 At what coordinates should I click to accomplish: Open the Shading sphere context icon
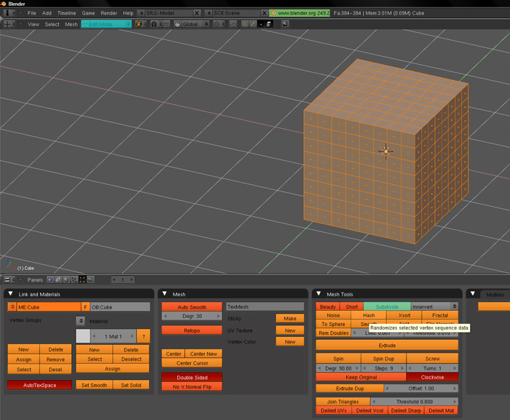[x=66, y=280]
